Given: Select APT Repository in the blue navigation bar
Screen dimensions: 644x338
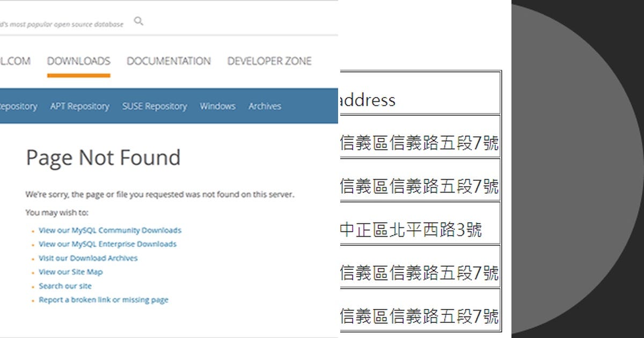Looking at the screenshot, I should pyautogui.click(x=79, y=106).
